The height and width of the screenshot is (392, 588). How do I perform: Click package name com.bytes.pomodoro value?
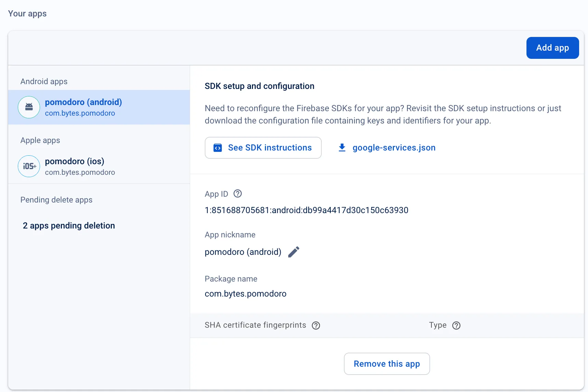tap(245, 293)
